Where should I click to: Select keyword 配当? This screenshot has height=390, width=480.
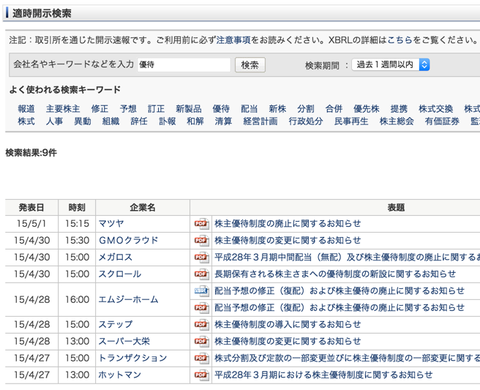(x=249, y=109)
